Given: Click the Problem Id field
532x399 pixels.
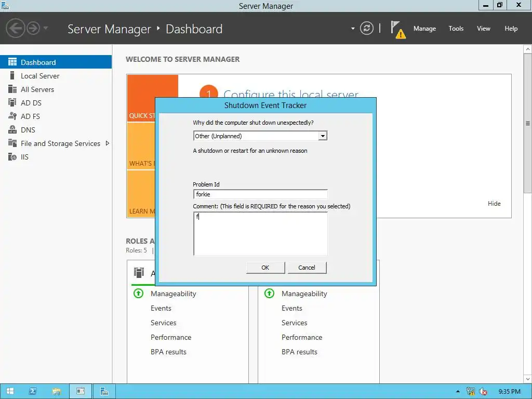Looking at the screenshot, I should pyautogui.click(x=260, y=194).
